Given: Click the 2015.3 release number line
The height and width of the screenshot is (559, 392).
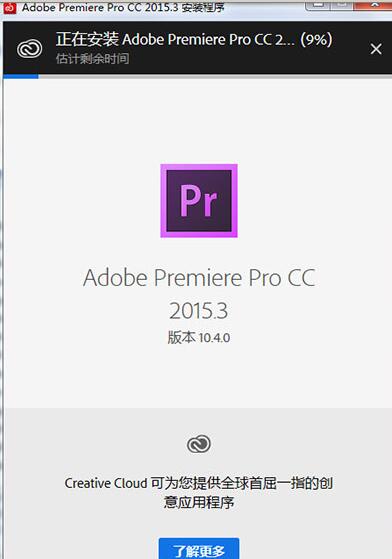Looking at the screenshot, I should click(199, 311).
